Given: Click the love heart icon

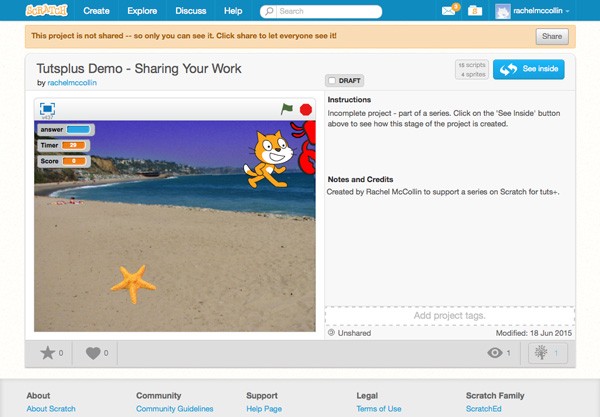Looking at the screenshot, I should pos(93,353).
